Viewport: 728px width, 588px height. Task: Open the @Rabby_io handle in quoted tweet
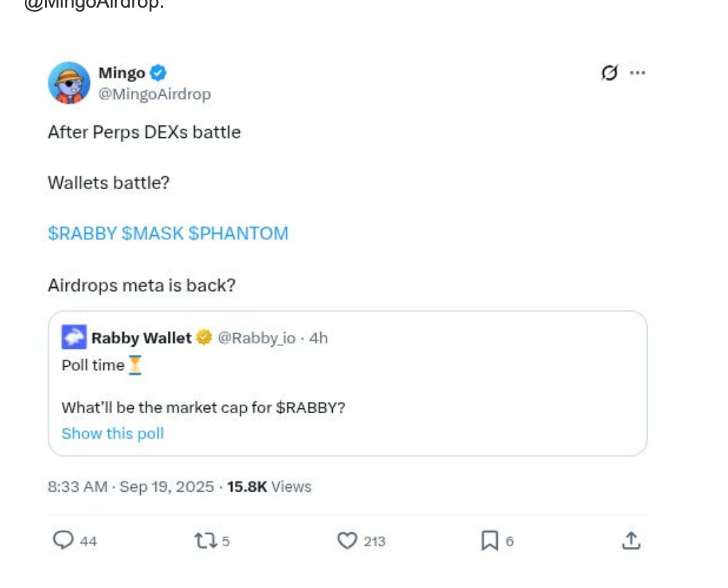257,338
